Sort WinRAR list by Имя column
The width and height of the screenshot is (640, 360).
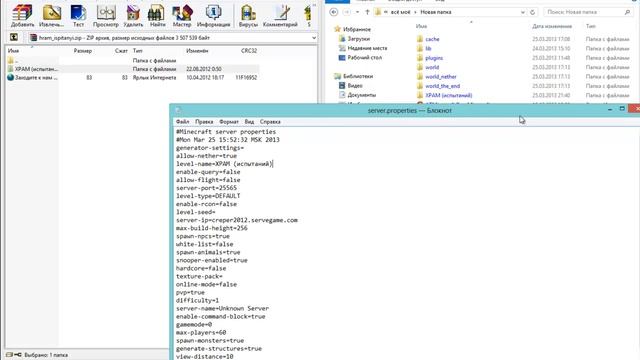(x=13, y=51)
